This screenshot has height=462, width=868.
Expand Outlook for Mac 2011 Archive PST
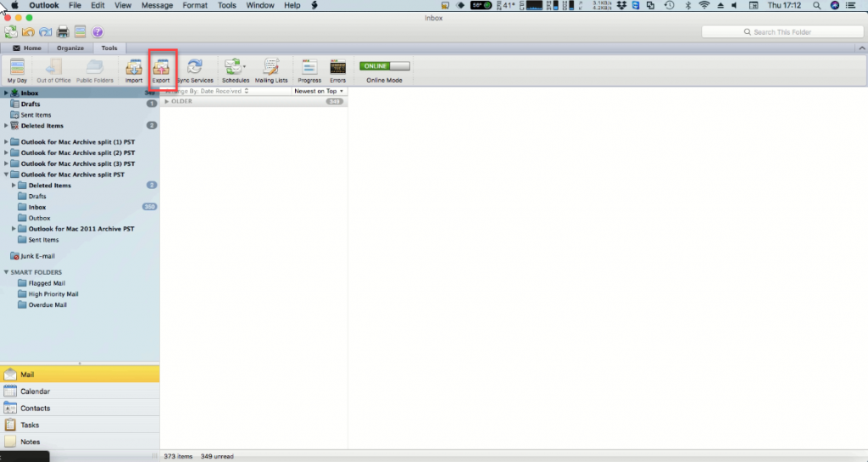point(14,229)
